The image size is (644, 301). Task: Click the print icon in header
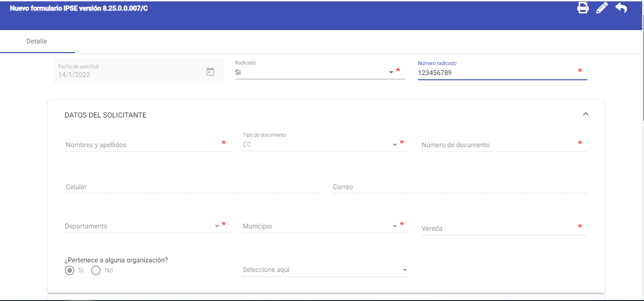(582, 8)
